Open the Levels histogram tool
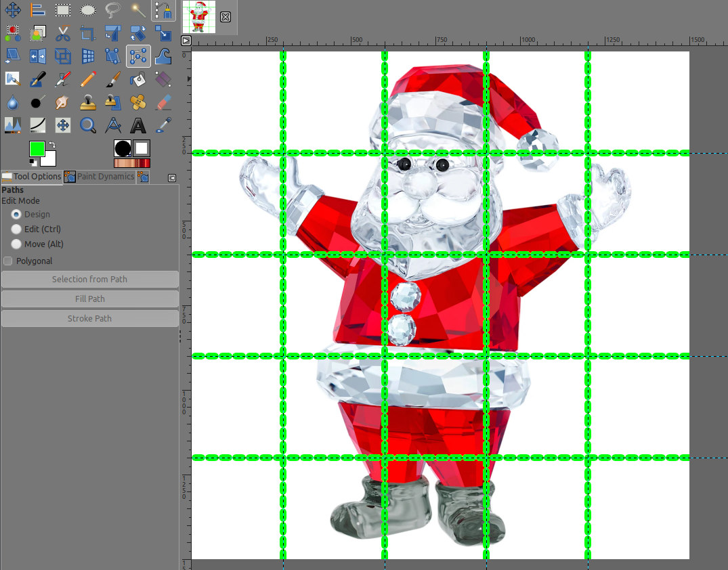This screenshot has width=728, height=570. pyautogui.click(x=13, y=125)
